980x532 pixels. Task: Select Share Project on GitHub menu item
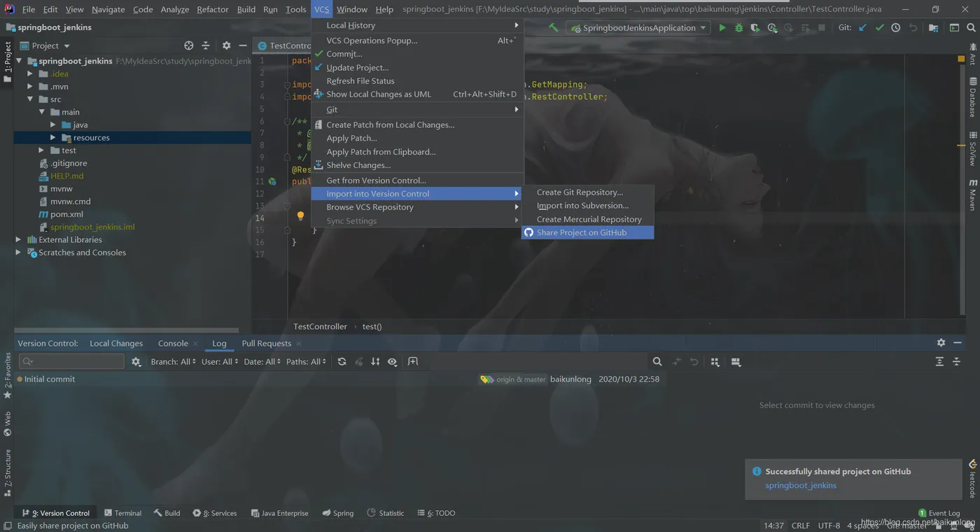(x=587, y=232)
